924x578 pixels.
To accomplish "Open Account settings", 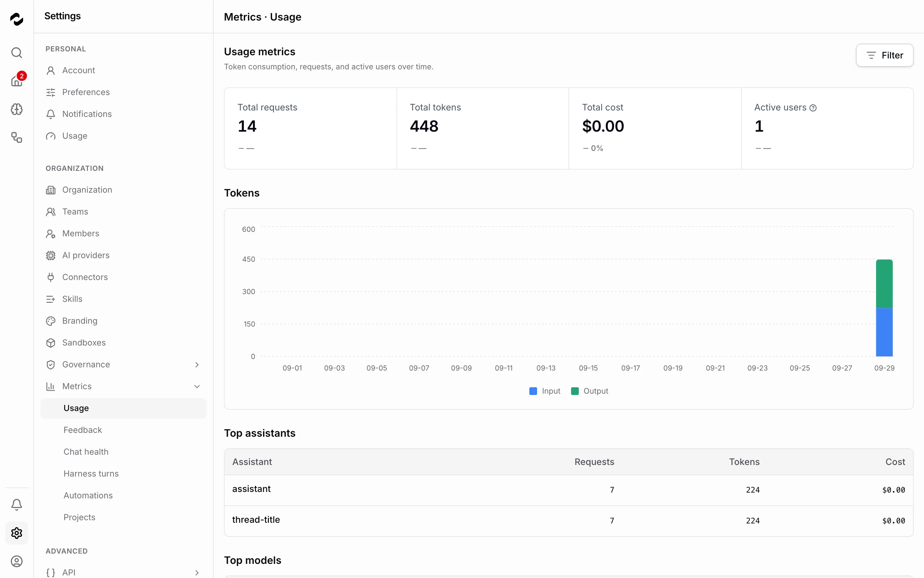I will (123, 70).
